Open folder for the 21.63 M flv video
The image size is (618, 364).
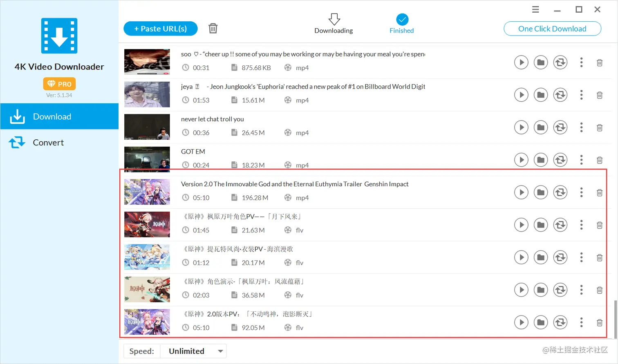coord(541,225)
